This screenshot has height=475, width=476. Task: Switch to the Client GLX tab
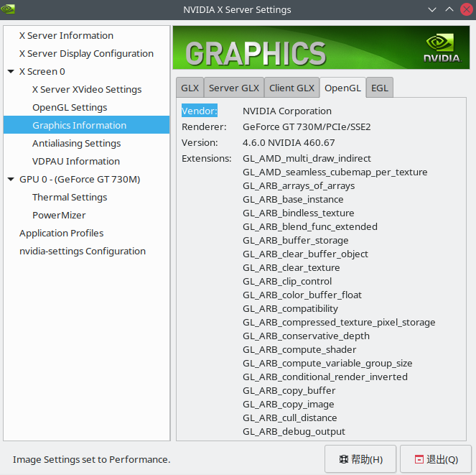291,88
